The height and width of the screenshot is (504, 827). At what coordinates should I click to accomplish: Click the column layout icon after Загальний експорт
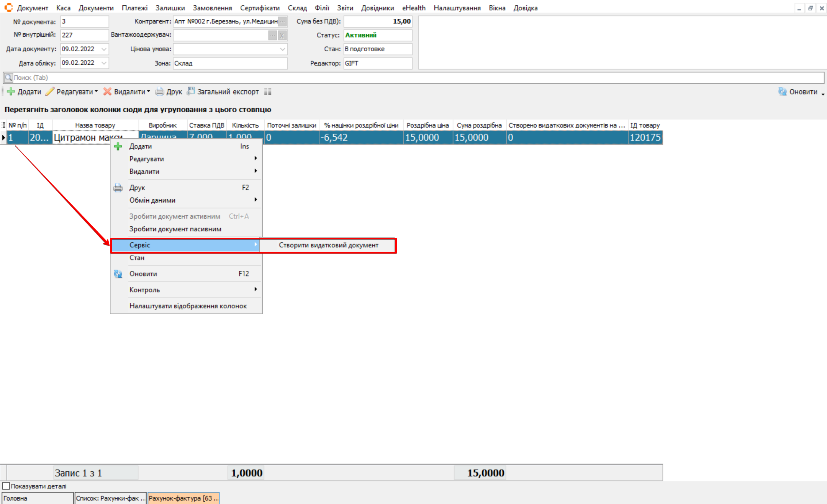(x=268, y=92)
